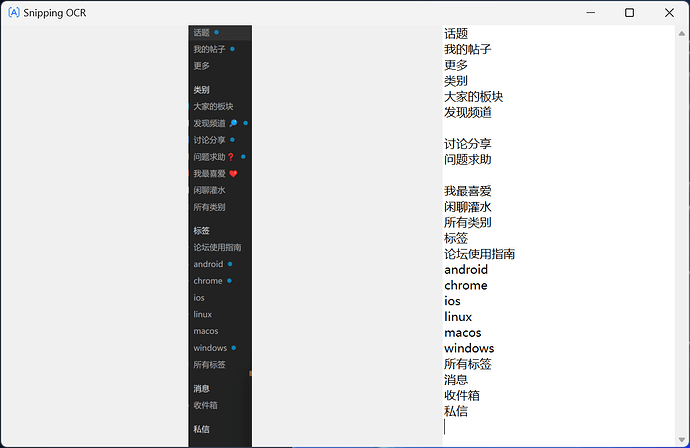Click 收件箱 in the sidebar image
This screenshot has width=690, height=448.
pos(206,405)
